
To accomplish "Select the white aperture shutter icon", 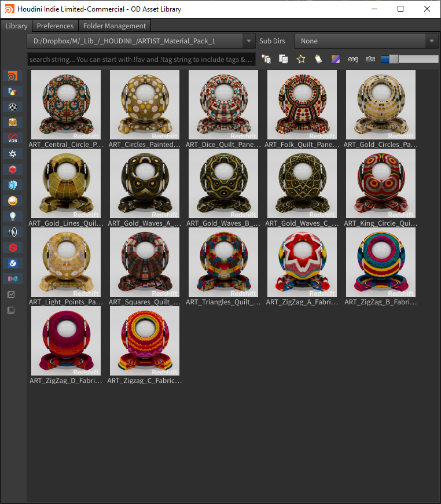I will (x=13, y=154).
